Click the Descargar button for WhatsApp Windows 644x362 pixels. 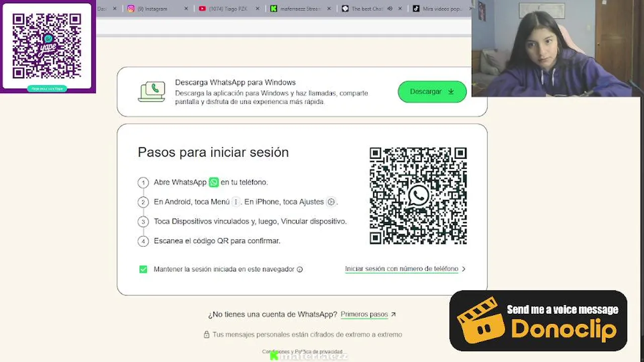(432, 92)
